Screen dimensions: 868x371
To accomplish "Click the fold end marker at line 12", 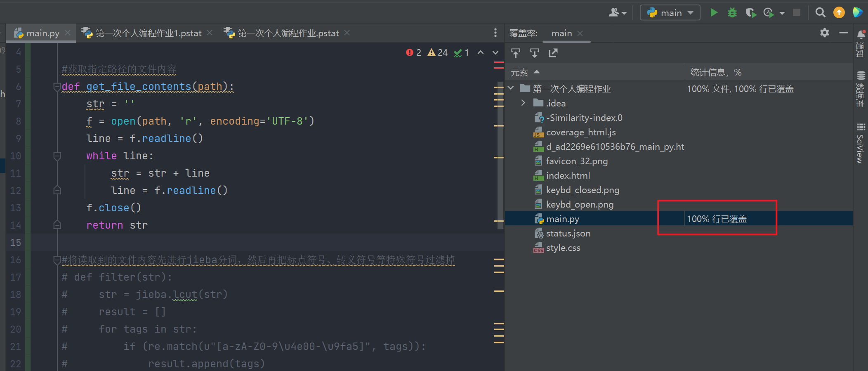I will point(57,190).
